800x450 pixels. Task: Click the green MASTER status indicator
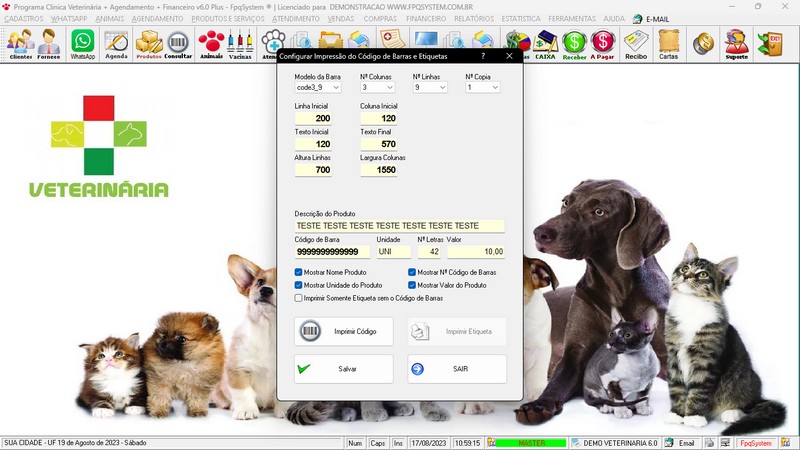(531, 443)
